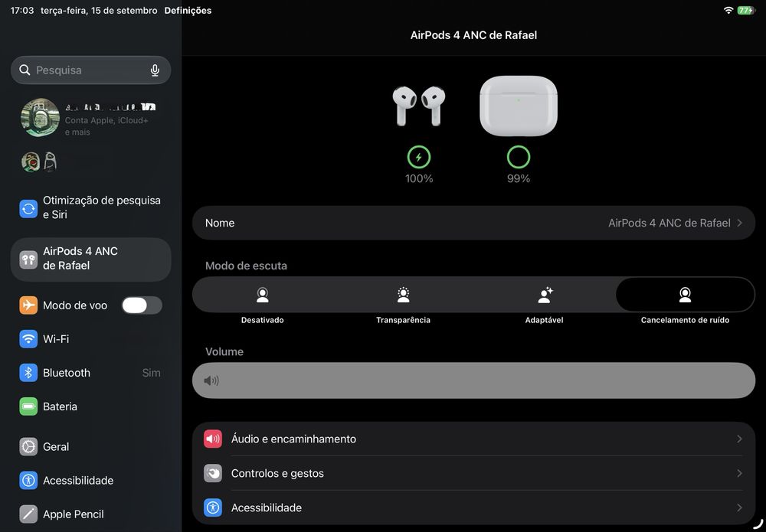Open Geral settings label
766x532 pixels.
(x=56, y=446)
